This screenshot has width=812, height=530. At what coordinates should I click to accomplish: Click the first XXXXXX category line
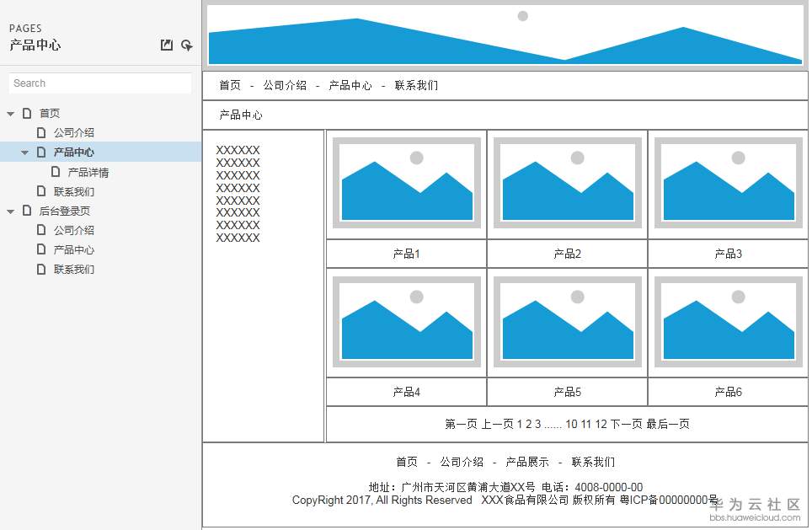(x=238, y=150)
